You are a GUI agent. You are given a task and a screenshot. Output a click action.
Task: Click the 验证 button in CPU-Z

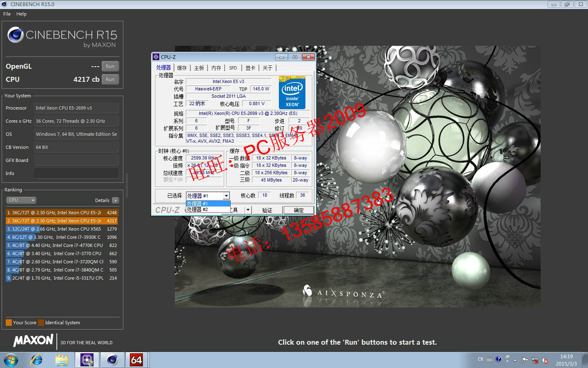267,210
